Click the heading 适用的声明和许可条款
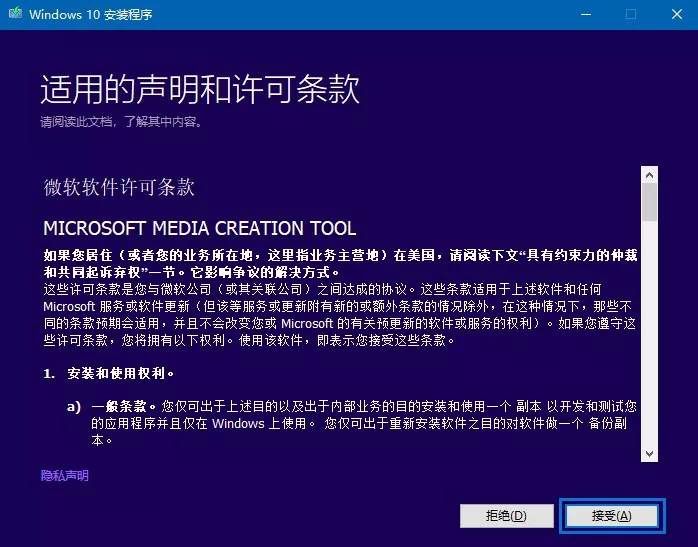Viewport: 698px width, 547px height. [200, 89]
